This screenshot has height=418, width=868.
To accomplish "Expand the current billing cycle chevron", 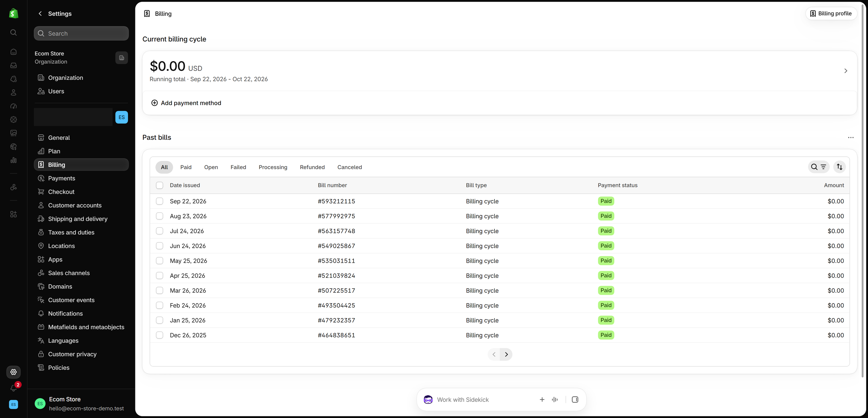I will 845,71.
